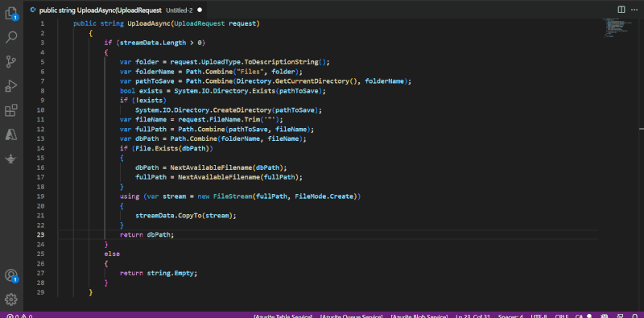Click 'UploadRequest' type in line 1
The height and width of the screenshot is (318, 644).
pos(199,23)
